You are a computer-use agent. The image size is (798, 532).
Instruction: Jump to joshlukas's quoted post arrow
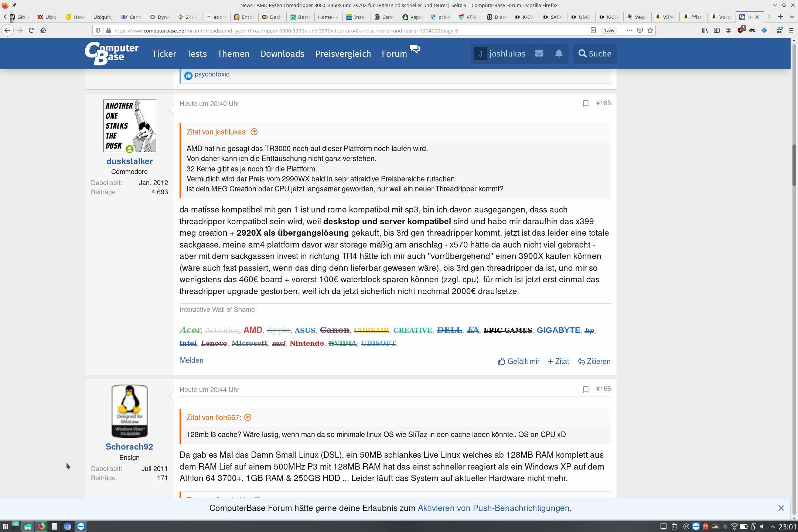[x=254, y=132]
